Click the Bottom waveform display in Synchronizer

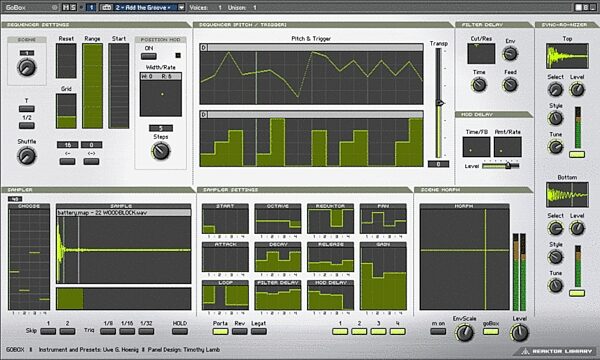pyautogui.click(x=567, y=195)
